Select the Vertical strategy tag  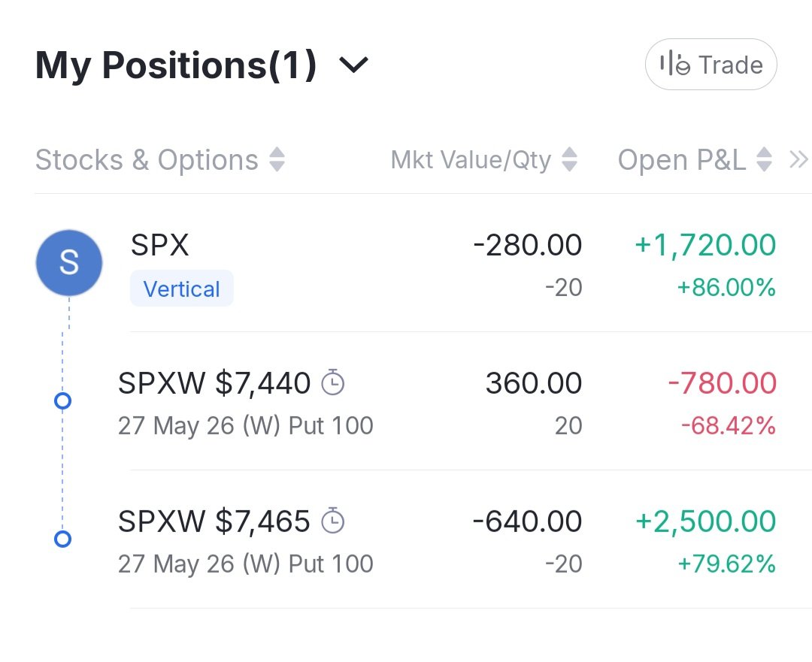[x=182, y=289]
